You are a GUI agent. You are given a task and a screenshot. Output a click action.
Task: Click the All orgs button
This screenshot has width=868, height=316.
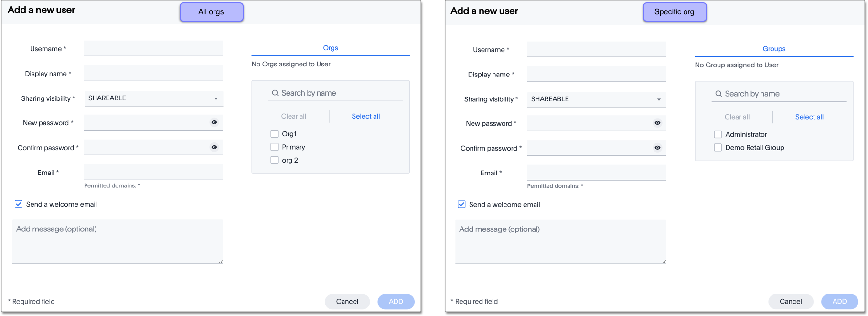click(x=211, y=12)
